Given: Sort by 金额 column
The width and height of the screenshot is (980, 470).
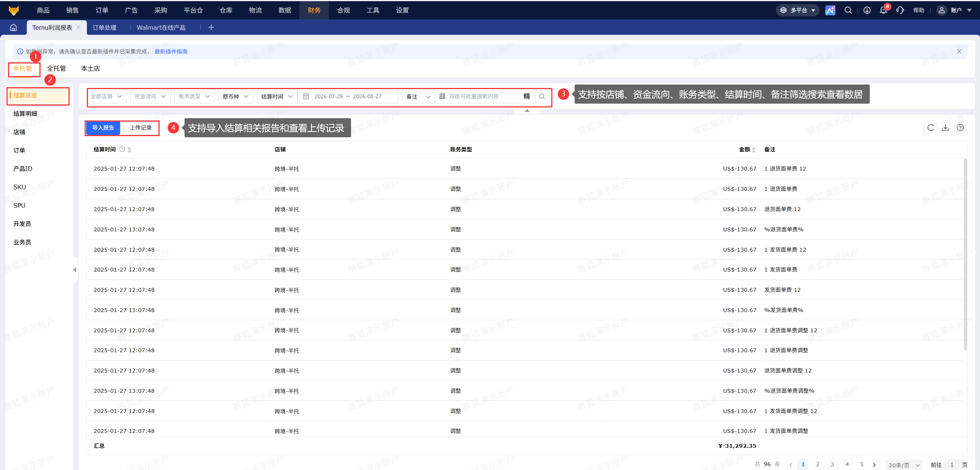Looking at the screenshot, I should click(754, 150).
